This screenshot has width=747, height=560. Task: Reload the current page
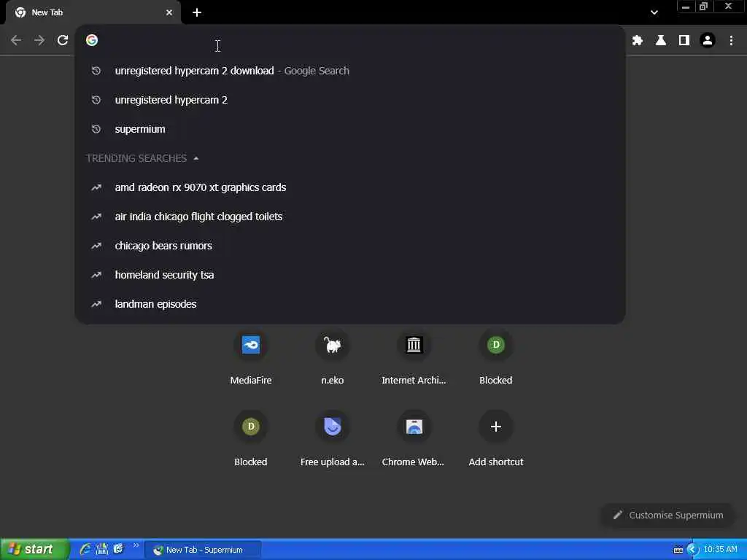point(63,41)
